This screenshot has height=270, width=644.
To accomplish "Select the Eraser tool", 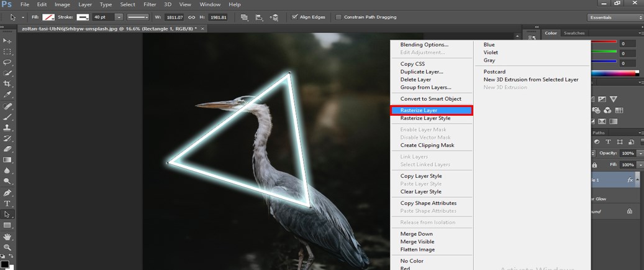I will coord(7,149).
